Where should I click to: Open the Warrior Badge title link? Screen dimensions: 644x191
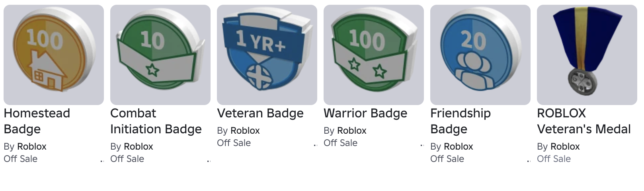[365, 113]
